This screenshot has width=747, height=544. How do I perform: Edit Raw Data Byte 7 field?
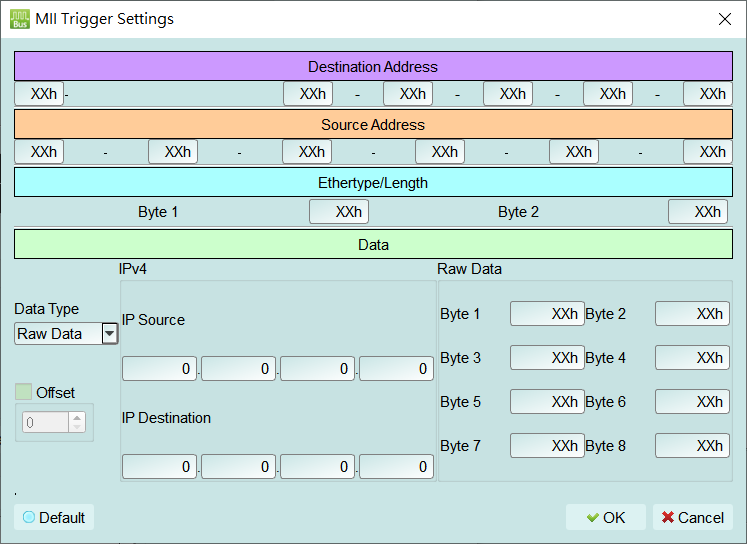(547, 445)
